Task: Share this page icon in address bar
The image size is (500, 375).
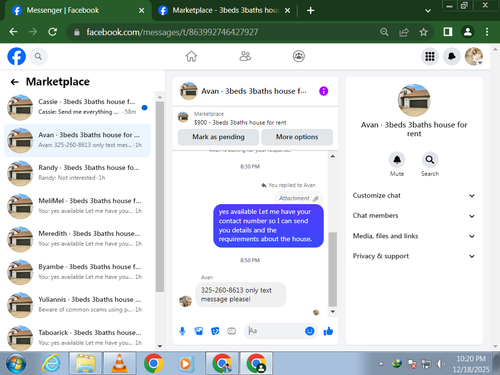Action: (404, 32)
